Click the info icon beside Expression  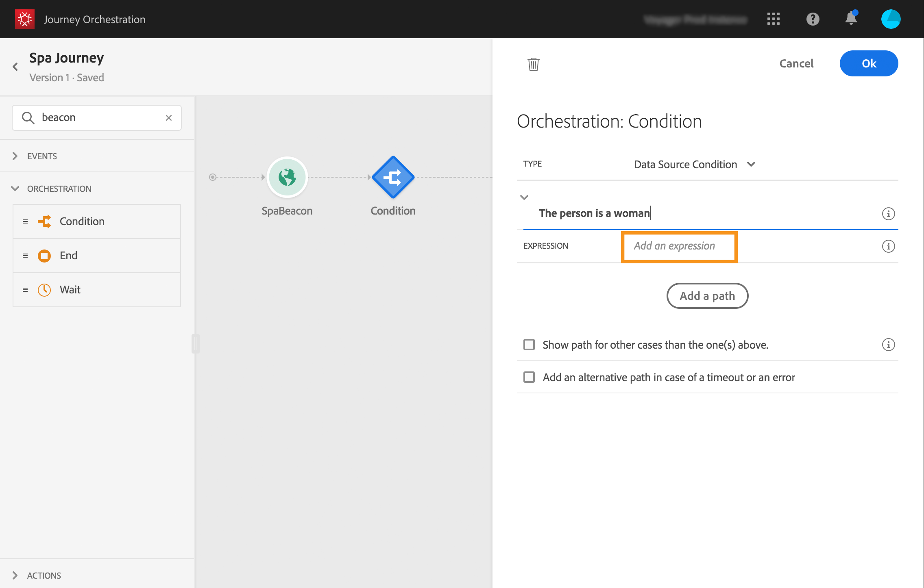point(888,246)
